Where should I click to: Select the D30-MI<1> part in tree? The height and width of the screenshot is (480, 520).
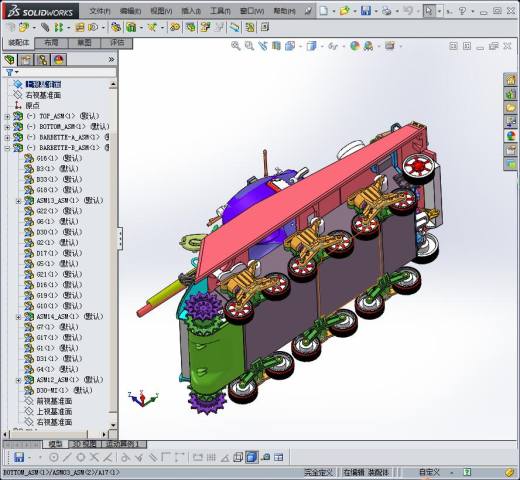tap(65, 390)
